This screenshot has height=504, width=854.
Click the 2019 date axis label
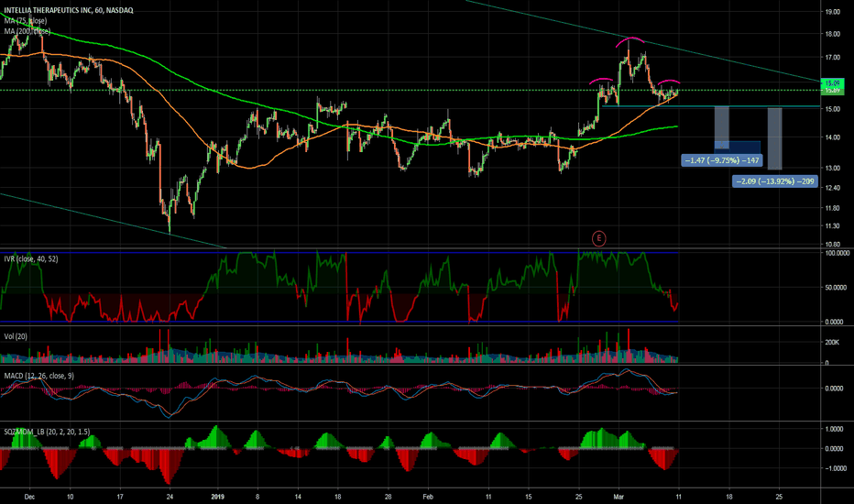pyautogui.click(x=217, y=497)
